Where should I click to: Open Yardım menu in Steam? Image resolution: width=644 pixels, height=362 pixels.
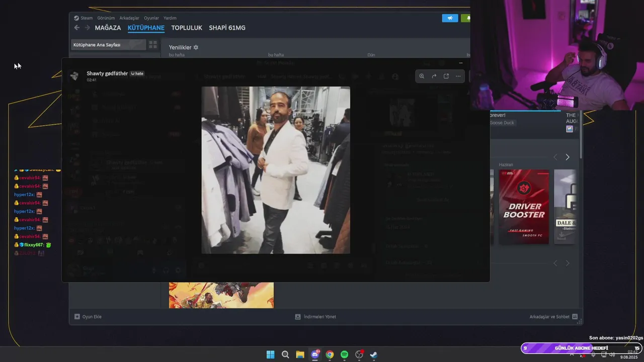(170, 18)
